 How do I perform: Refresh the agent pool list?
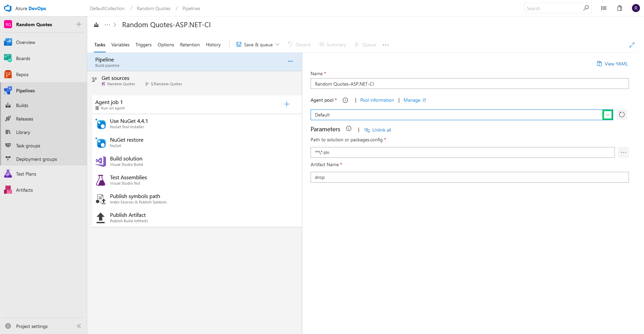(x=622, y=115)
